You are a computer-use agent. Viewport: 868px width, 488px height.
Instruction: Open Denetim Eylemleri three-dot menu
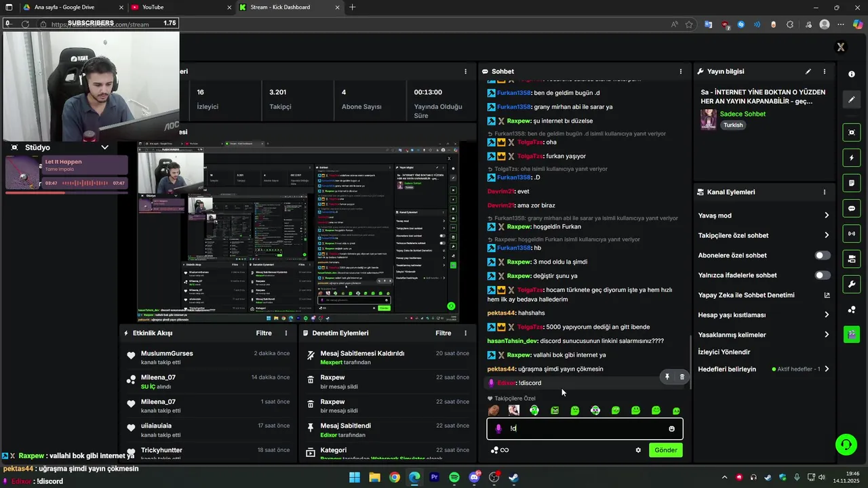465,333
